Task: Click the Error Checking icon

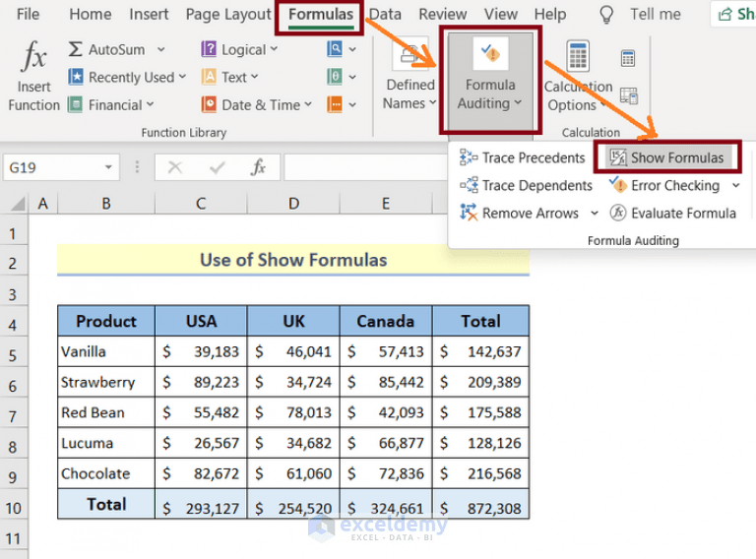Action: [617, 185]
